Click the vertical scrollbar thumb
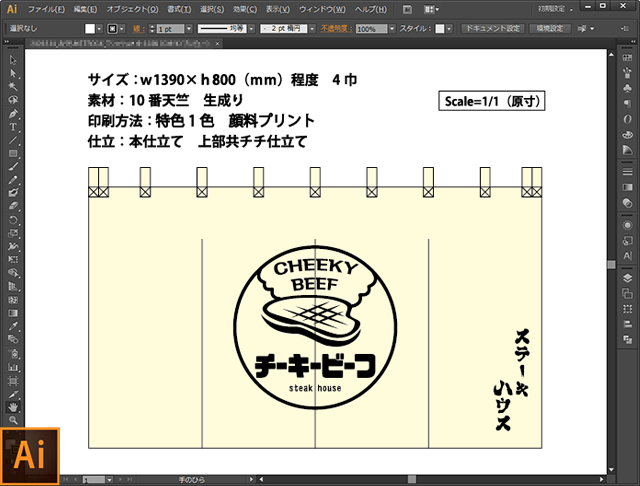The image size is (640, 486). tap(611, 265)
